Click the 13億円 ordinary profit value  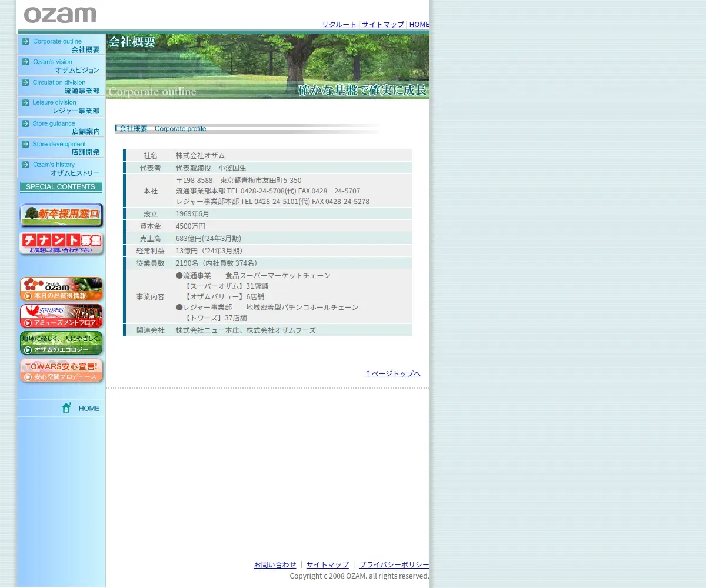point(210,251)
